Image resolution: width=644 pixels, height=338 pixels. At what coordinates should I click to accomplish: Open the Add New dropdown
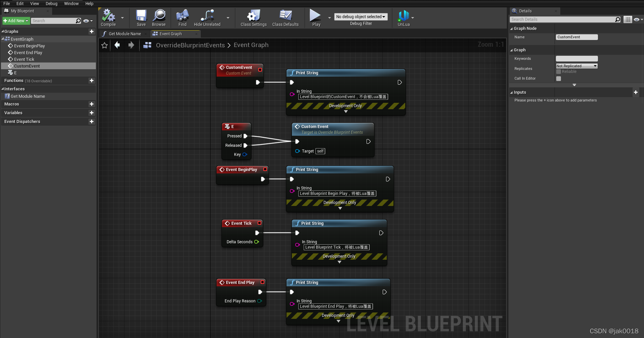point(16,21)
